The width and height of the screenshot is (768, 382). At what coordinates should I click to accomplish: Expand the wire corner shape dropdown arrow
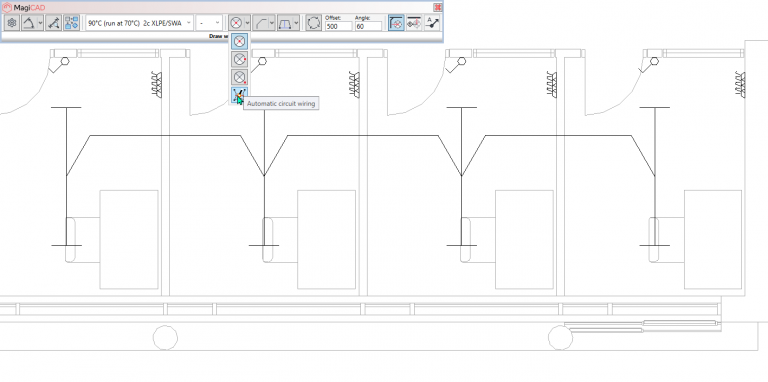click(x=272, y=23)
